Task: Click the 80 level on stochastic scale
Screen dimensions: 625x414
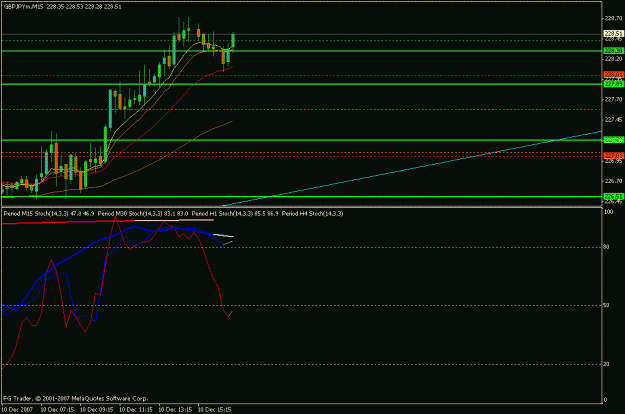Action: [607, 247]
